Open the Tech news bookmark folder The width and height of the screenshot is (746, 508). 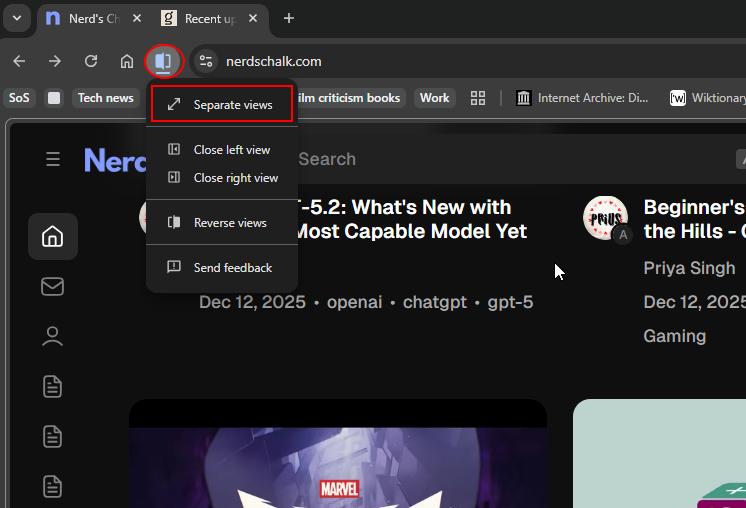click(x=106, y=98)
